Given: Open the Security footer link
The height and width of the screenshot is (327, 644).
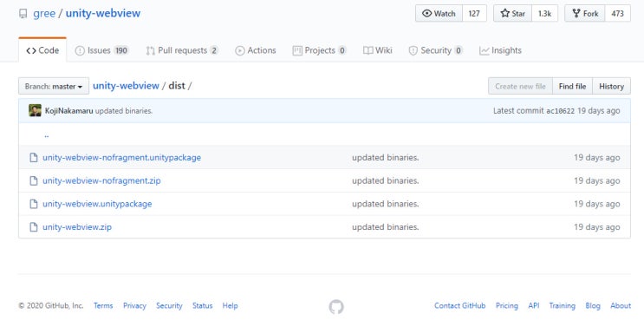Looking at the screenshot, I should pyautogui.click(x=169, y=305).
